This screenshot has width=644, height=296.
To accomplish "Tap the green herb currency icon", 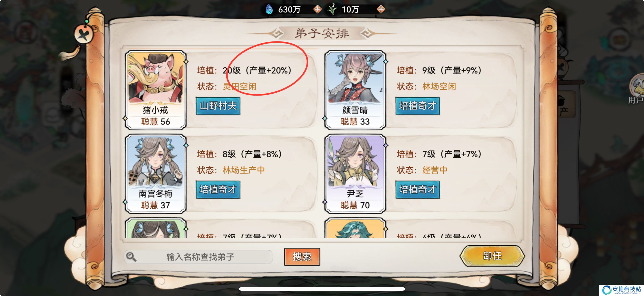I will pyautogui.click(x=333, y=9).
